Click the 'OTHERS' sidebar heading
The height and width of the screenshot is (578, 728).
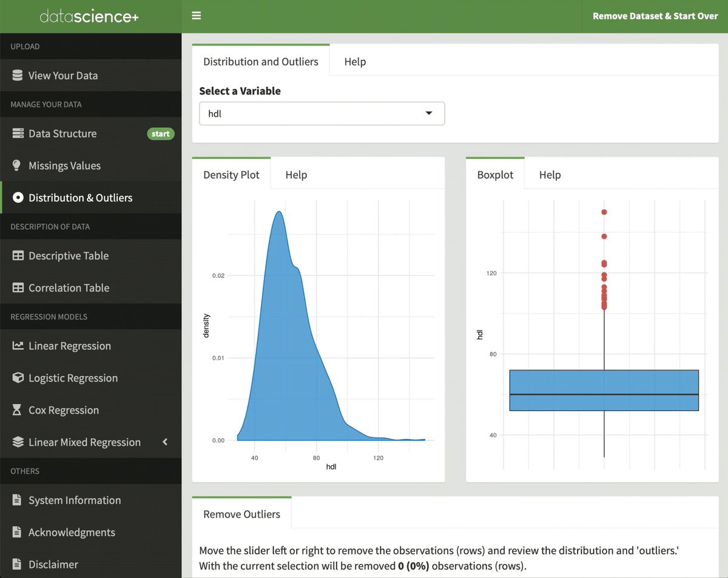pyautogui.click(x=25, y=471)
